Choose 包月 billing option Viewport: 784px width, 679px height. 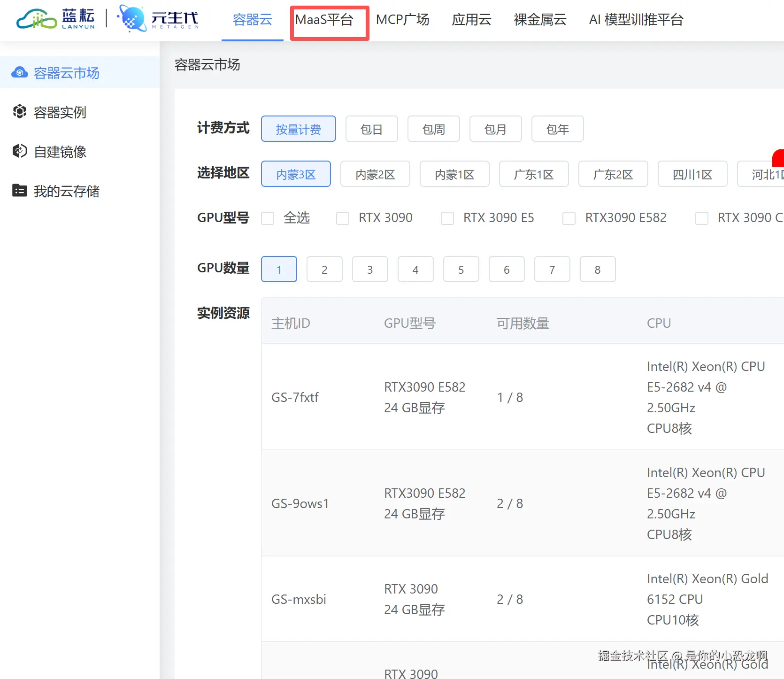coord(496,129)
